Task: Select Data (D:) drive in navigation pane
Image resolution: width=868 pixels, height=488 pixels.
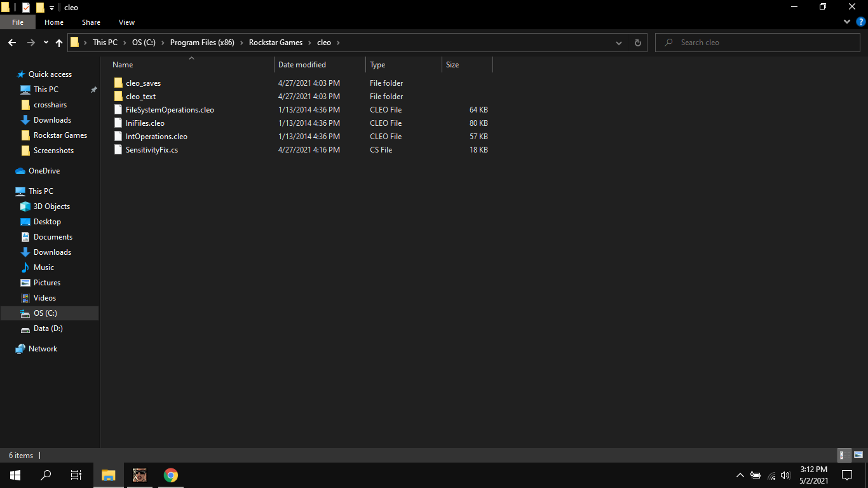Action: 48,329
